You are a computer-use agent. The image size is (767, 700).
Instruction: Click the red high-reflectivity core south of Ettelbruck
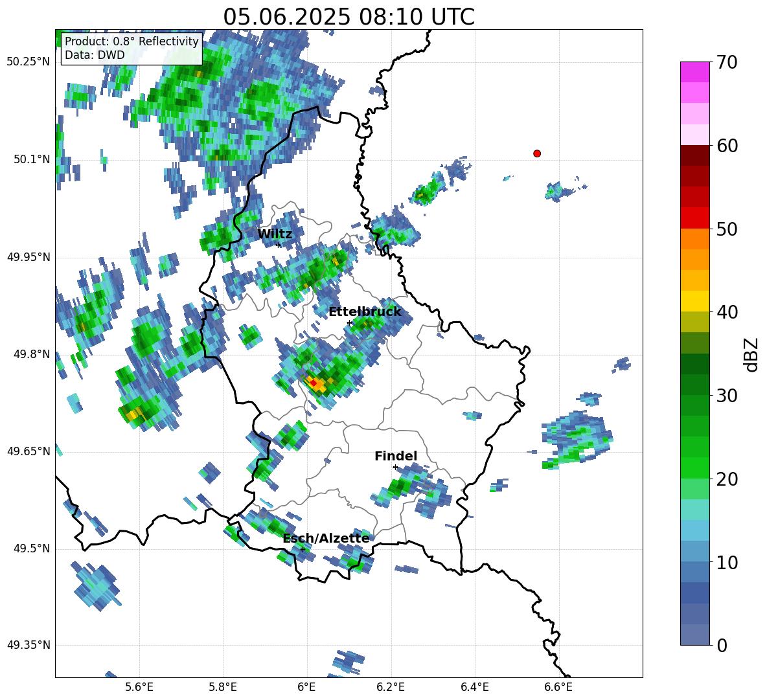(314, 382)
